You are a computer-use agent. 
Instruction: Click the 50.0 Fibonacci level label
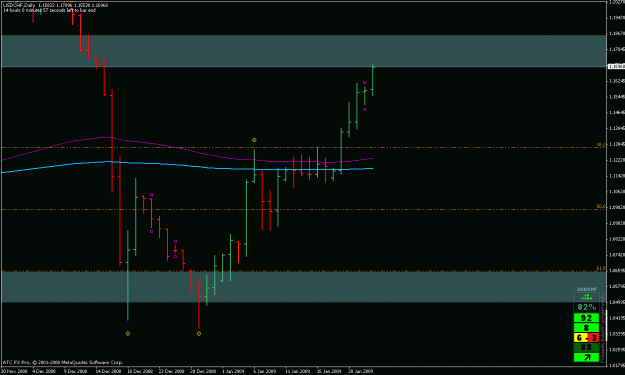click(x=601, y=206)
